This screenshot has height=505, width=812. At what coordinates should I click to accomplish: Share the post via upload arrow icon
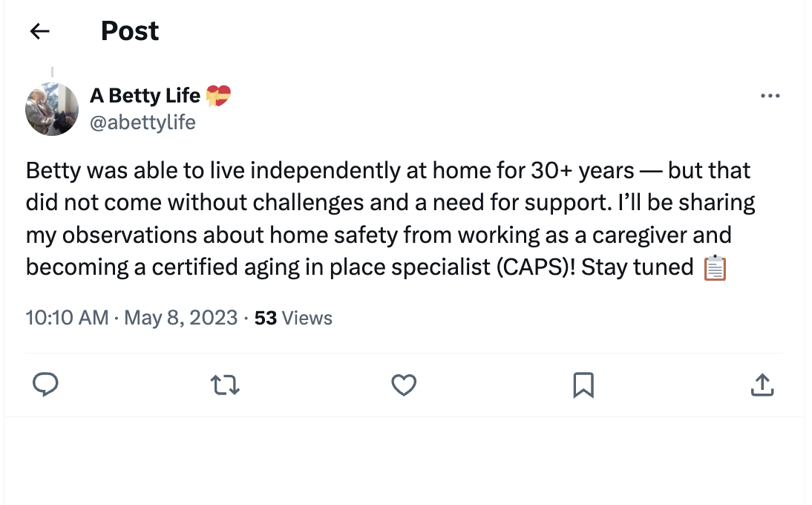[x=762, y=385]
